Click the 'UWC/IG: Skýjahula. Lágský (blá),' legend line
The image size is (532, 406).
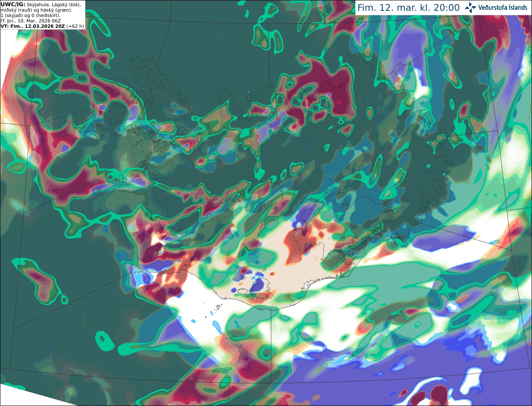click(41, 5)
